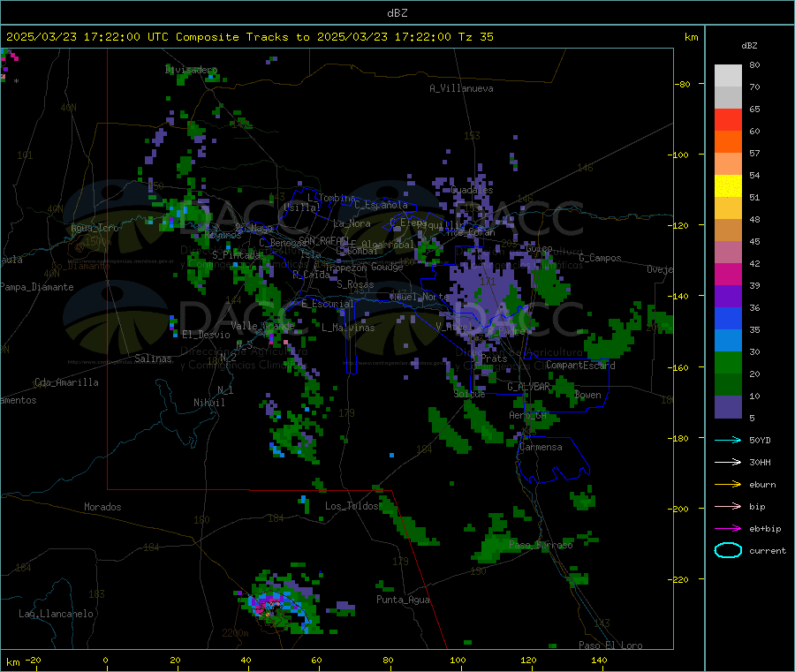
Task: Click the 'dBZ' heading above color scale
Action: (x=749, y=46)
